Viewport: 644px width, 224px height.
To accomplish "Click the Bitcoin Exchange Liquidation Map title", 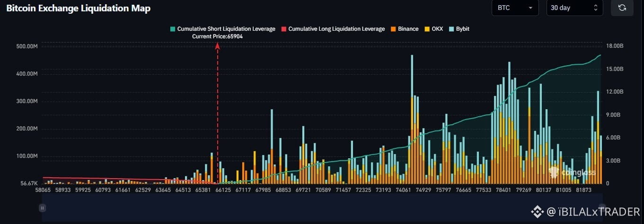I will coord(78,9).
